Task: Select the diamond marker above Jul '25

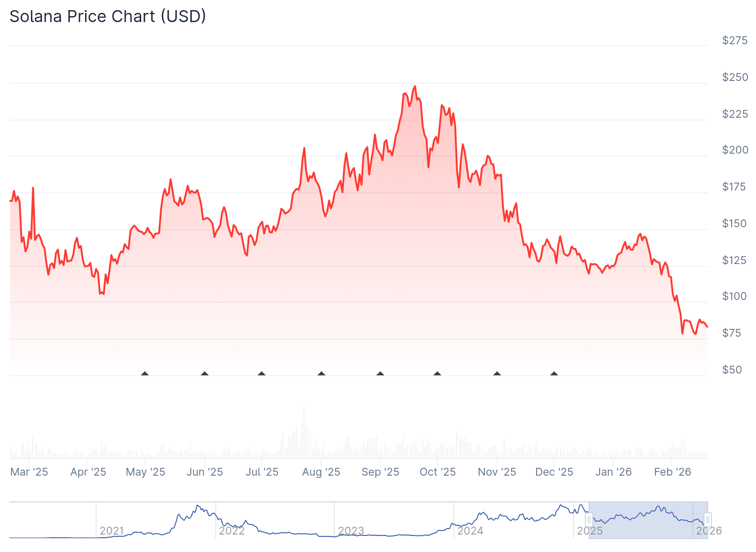Action: click(x=262, y=374)
